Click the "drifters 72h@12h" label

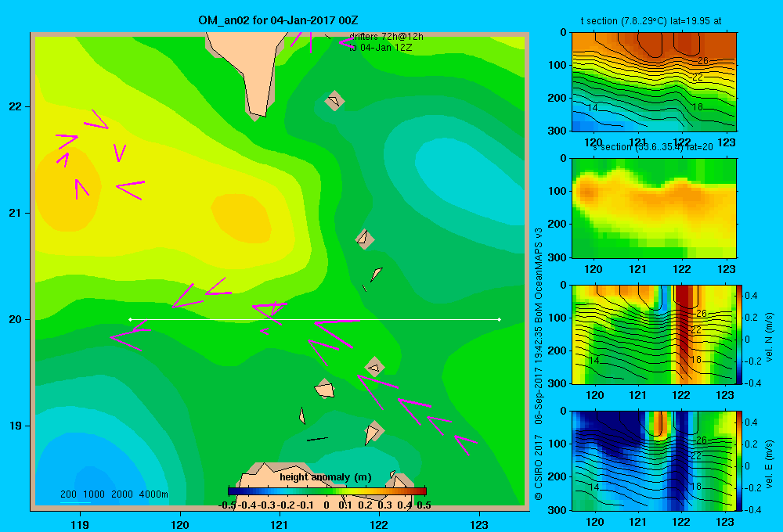click(x=386, y=37)
